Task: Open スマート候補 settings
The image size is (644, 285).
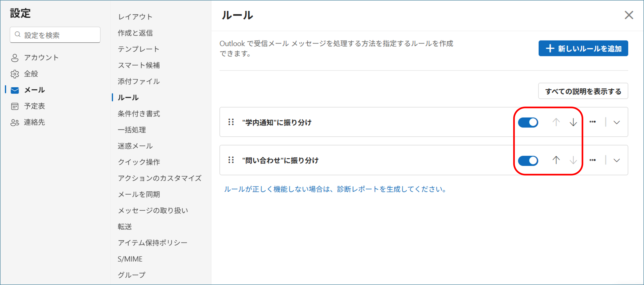Action: point(139,65)
